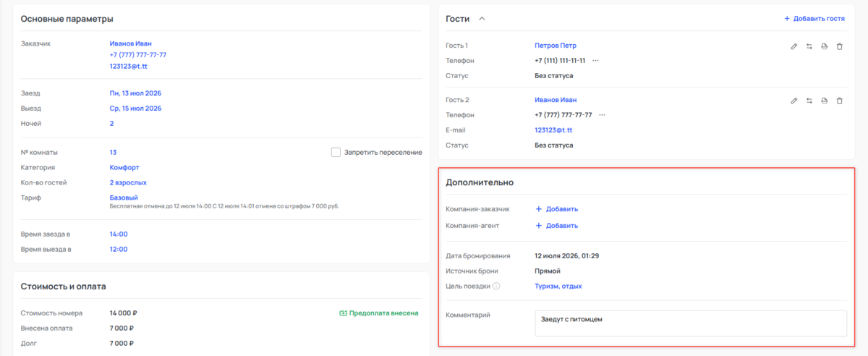Click Стоимость номера value 14 000 ₽
This screenshot has width=868, height=356.
click(x=124, y=313)
